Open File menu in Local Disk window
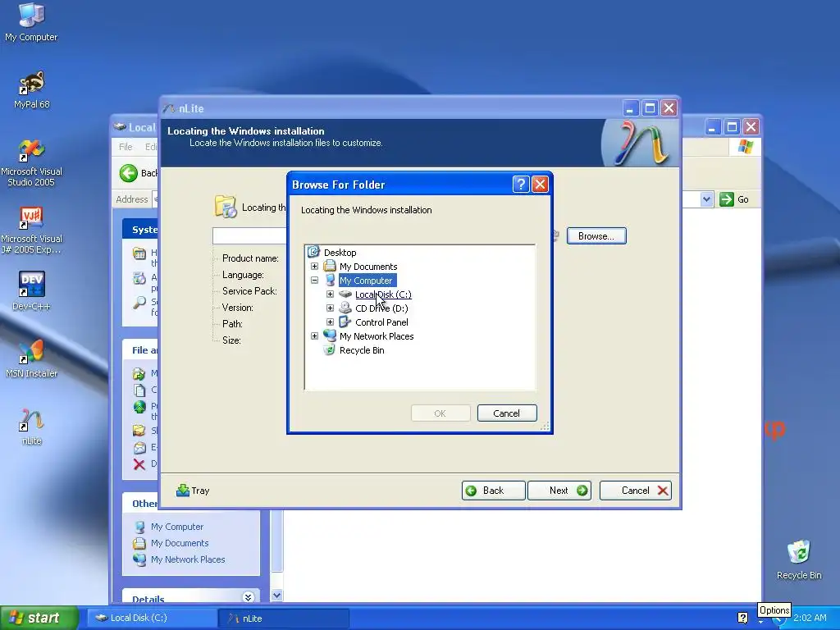Screen dimensions: 840x630 pyautogui.click(x=126, y=147)
